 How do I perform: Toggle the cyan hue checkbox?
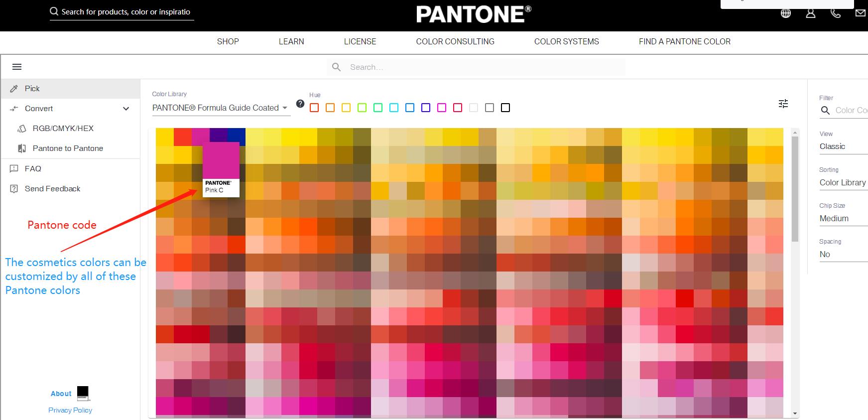[x=394, y=108]
